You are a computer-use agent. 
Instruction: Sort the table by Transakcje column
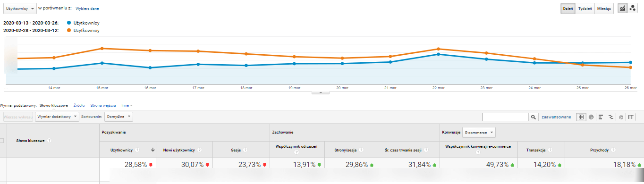[x=536, y=150]
